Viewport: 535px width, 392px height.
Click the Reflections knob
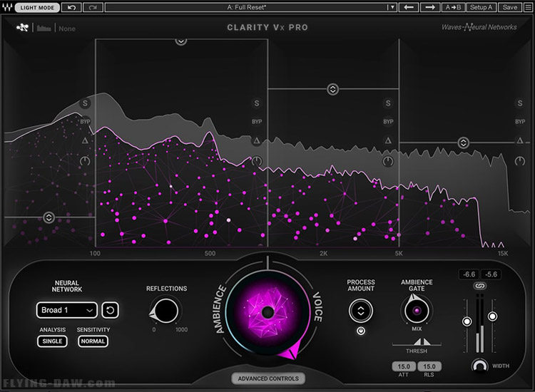point(165,311)
